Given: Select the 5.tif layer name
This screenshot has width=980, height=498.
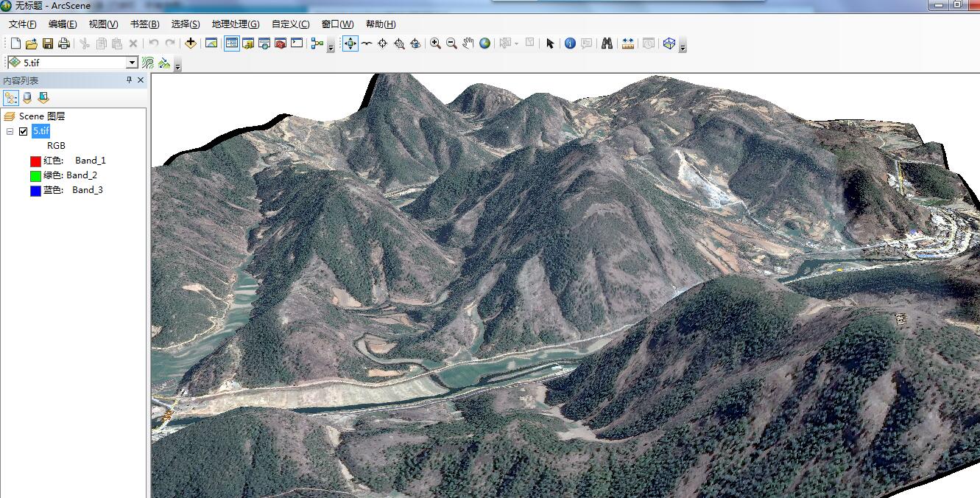Looking at the screenshot, I should tap(41, 131).
